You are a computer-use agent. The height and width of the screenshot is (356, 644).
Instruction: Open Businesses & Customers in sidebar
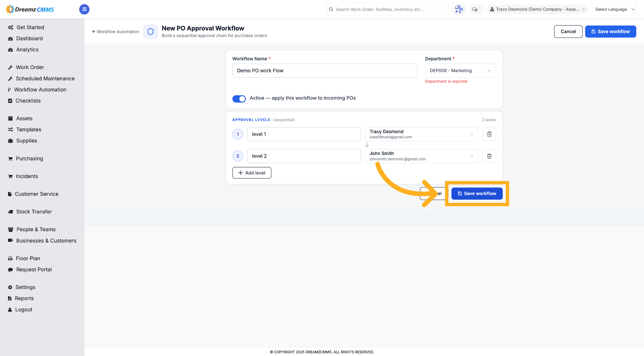coord(46,241)
